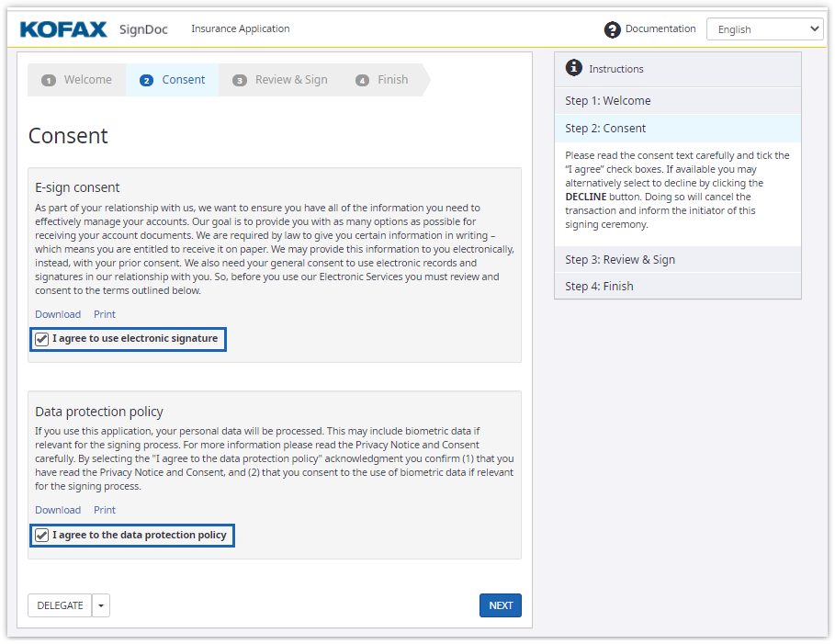Screen dimensions: 835x644
Task: Print the Data protection policy
Action: 105,510
